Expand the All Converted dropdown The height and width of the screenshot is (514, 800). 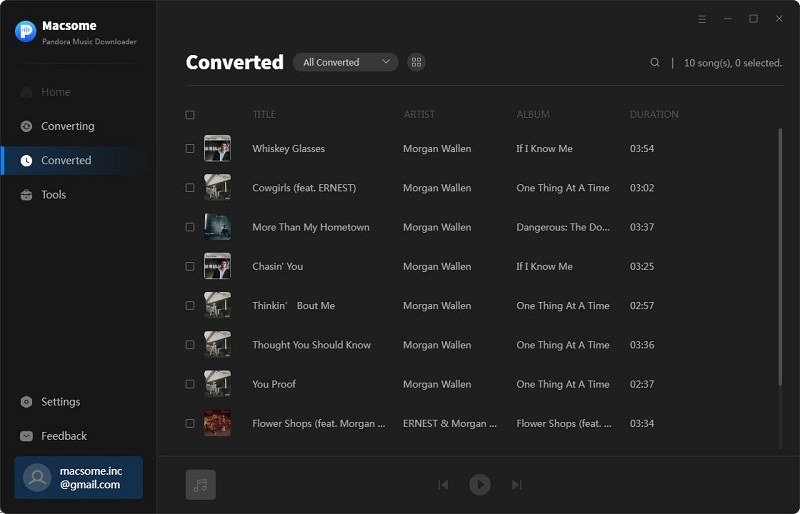coord(345,62)
